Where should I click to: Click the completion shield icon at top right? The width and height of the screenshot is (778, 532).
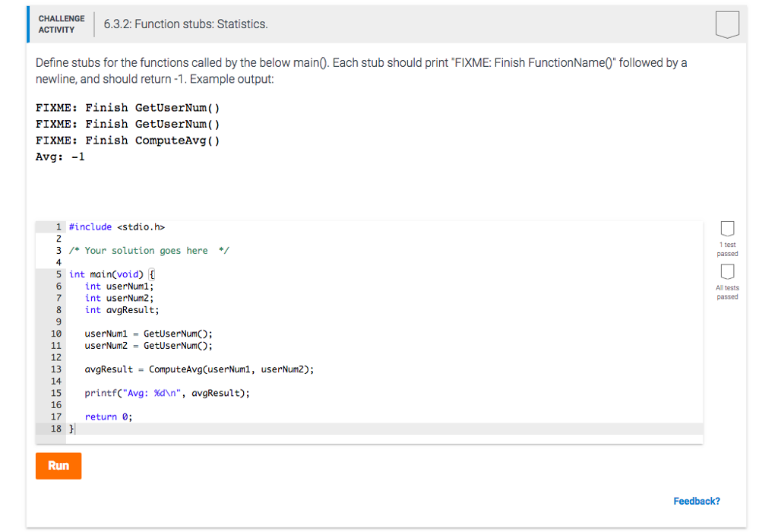(x=727, y=24)
